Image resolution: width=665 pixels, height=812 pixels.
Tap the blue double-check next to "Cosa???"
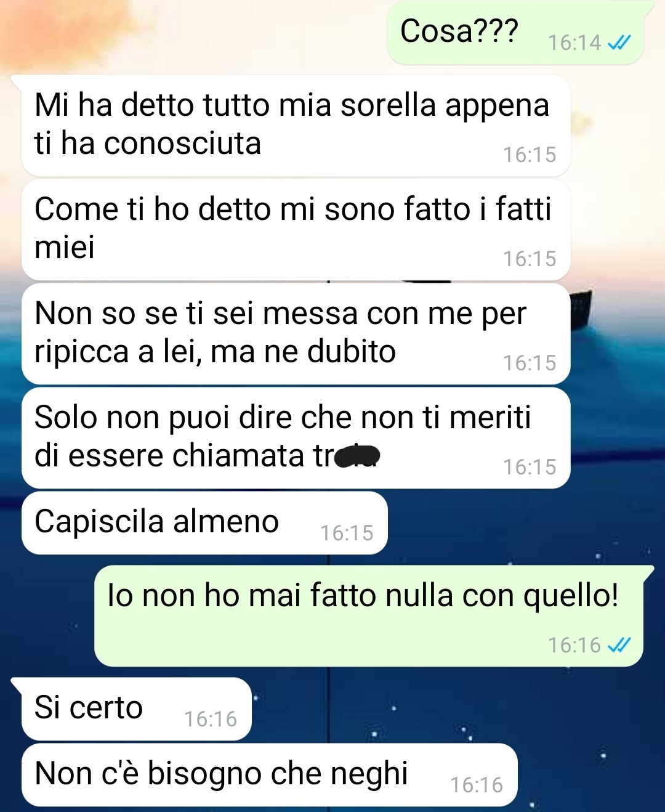[619, 43]
